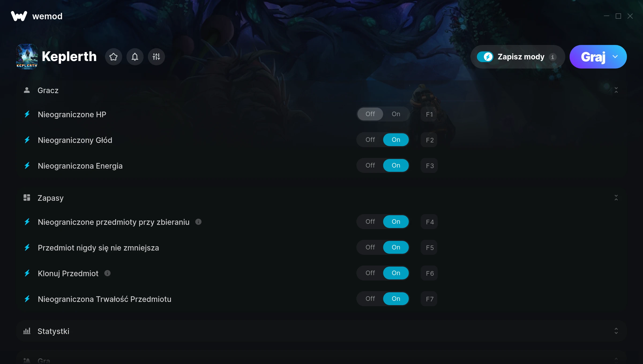Expand the Statystki section

click(616, 331)
